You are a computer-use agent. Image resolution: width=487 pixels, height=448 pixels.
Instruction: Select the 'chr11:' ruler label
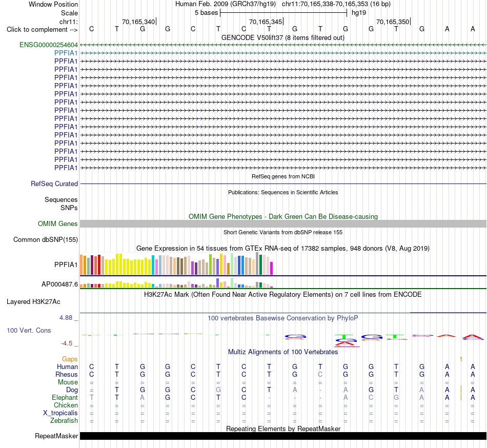(68, 22)
